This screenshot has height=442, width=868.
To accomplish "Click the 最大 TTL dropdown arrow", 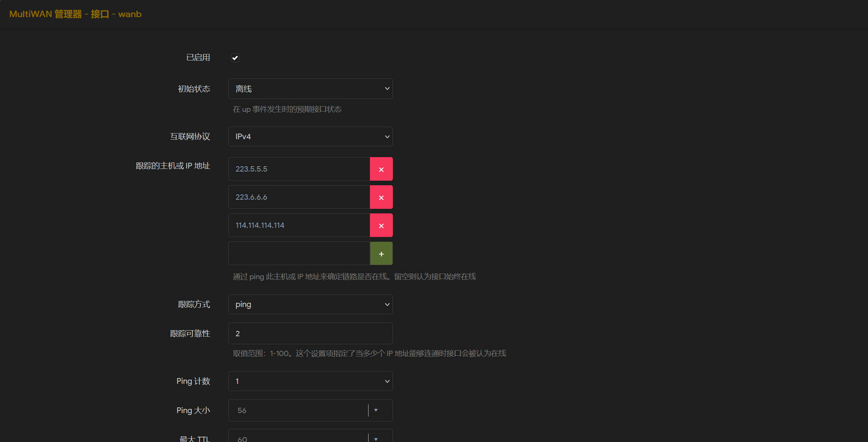I will (376, 439).
